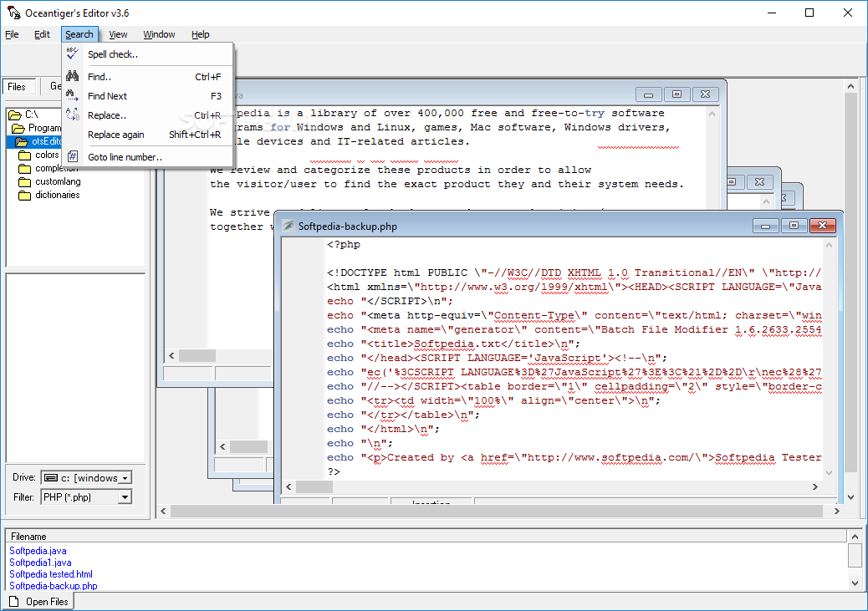Click the Find Next binoculars icon

point(72,95)
